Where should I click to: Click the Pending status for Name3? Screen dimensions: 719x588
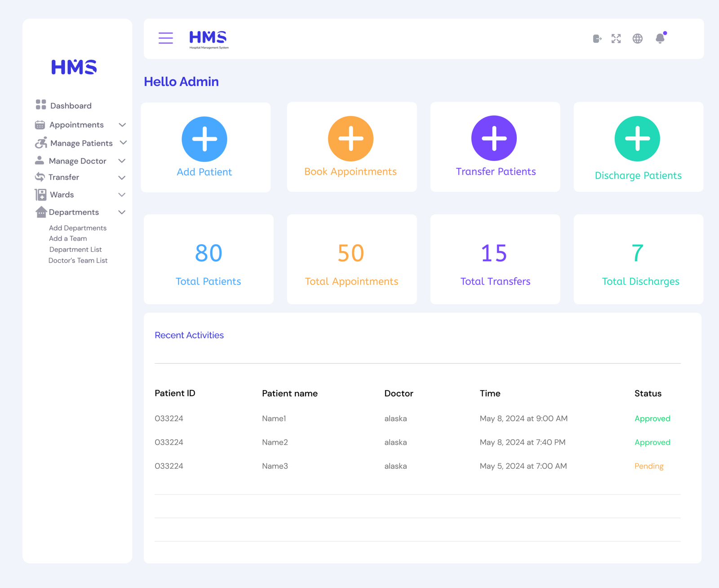click(x=648, y=466)
